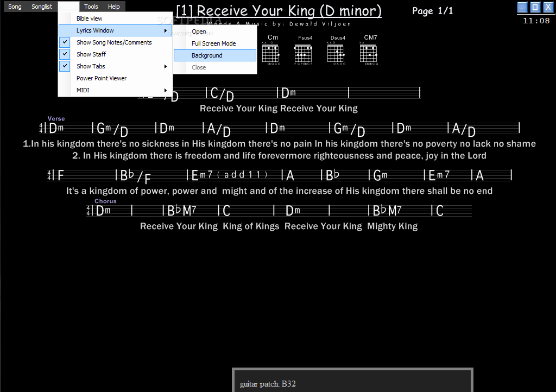
Task: Click first BbM7 chord in chorus
Action: 181,211
